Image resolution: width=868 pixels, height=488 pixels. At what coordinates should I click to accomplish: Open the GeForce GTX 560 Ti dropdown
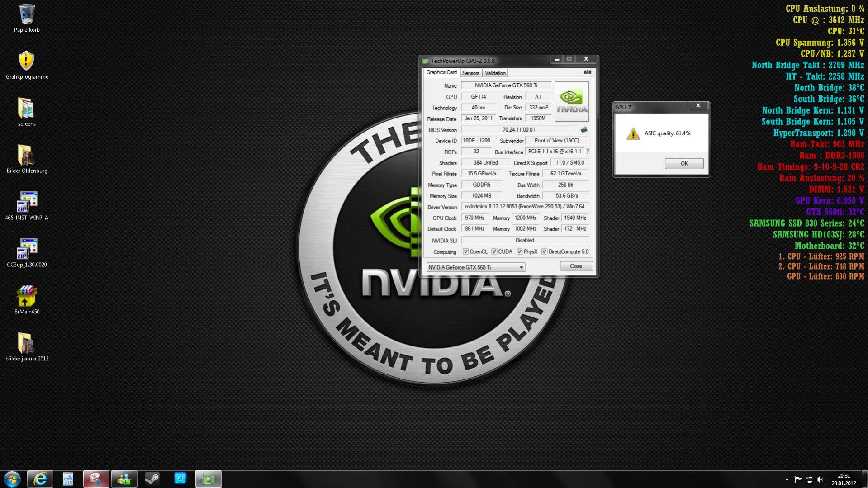pos(475,267)
